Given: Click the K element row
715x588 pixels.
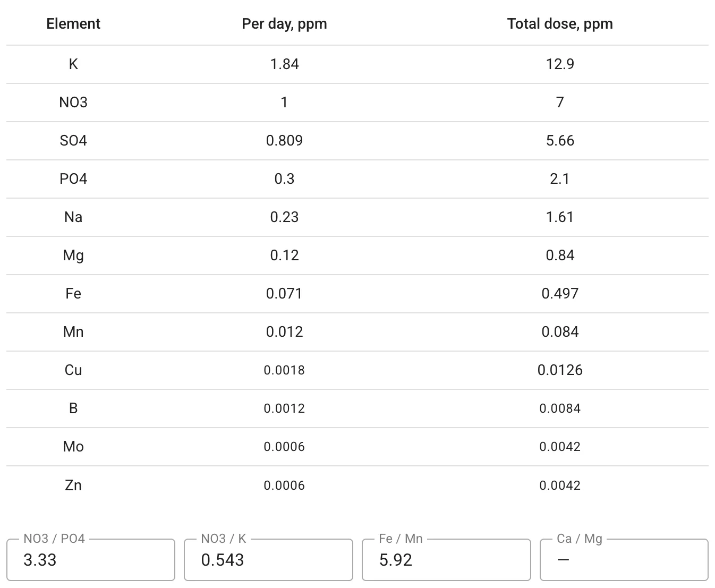Looking at the screenshot, I should [73, 64].
